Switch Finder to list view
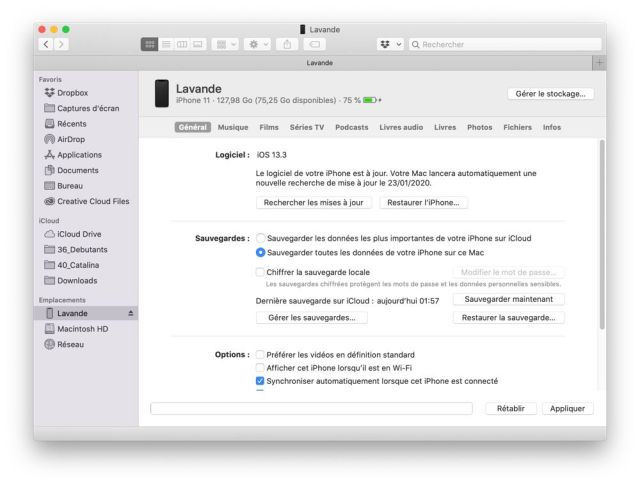The image size is (640, 485). pos(166,44)
